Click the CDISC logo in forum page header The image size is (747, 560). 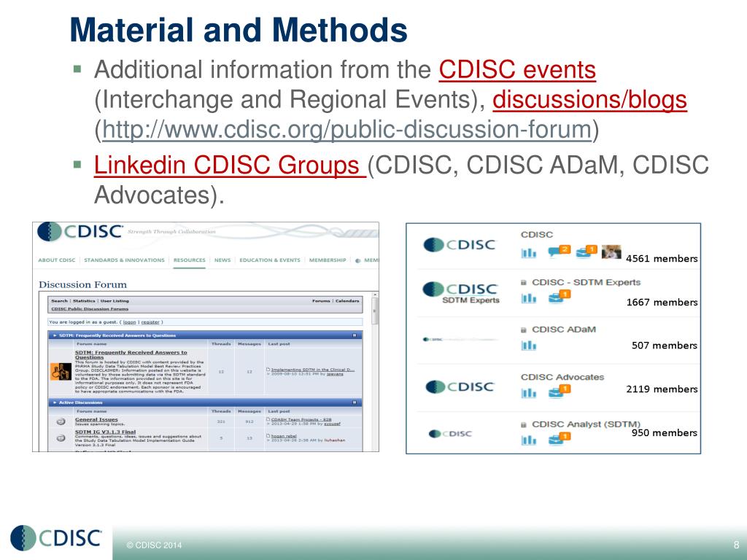tap(80, 232)
